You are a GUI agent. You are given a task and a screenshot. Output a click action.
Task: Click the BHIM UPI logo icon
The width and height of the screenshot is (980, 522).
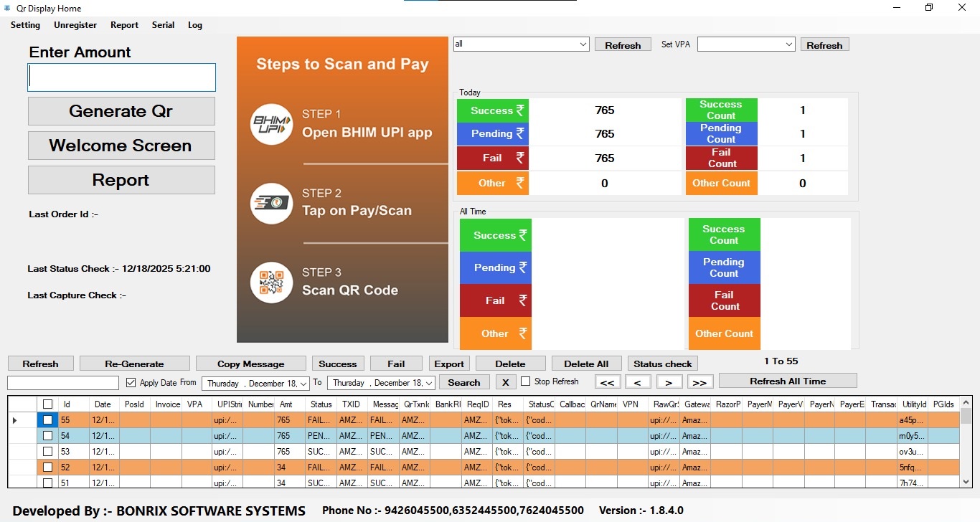[x=271, y=125]
